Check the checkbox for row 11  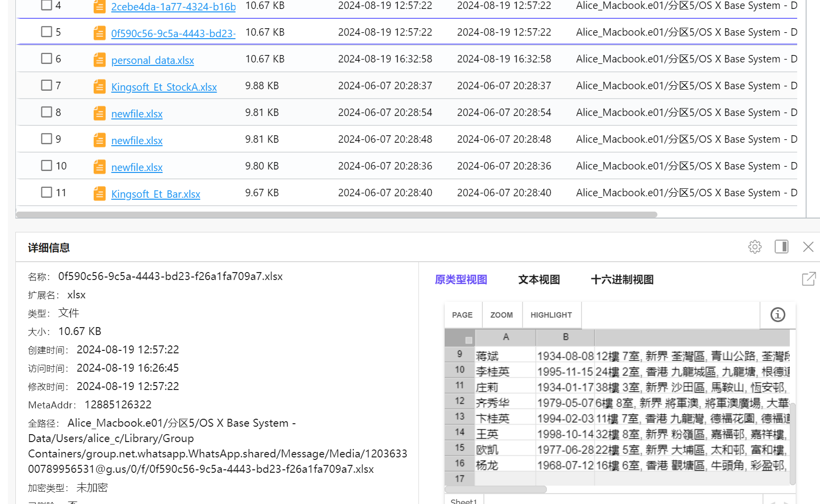[47, 192]
